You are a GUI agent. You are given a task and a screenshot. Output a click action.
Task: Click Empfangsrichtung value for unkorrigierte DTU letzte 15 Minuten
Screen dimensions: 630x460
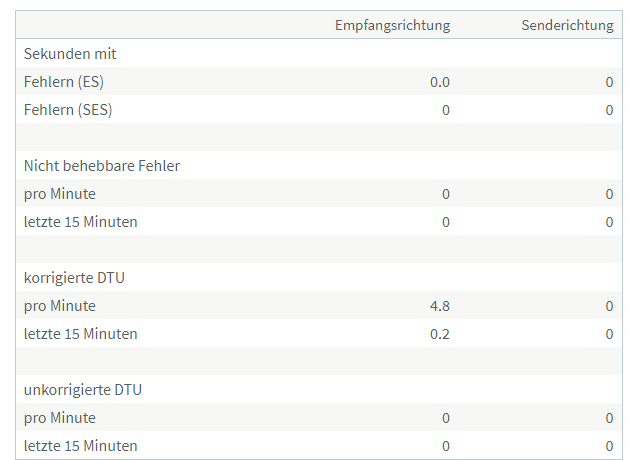(x=446, y=446)
